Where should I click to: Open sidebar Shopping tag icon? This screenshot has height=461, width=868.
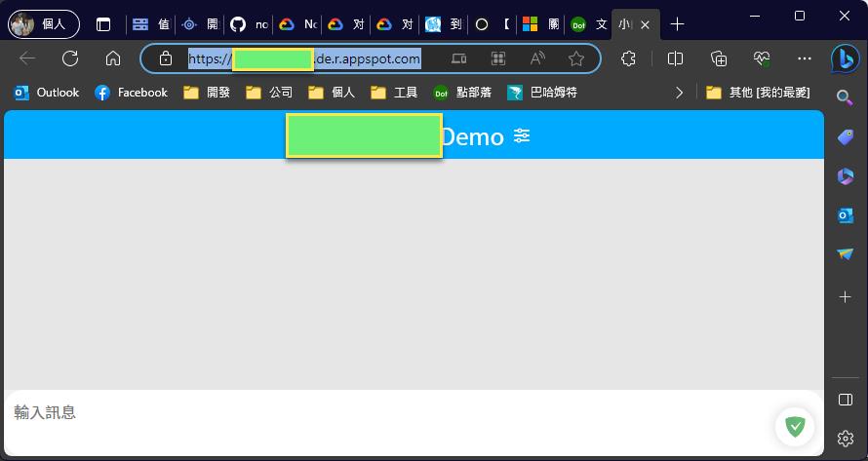click(x=846, y=137)
